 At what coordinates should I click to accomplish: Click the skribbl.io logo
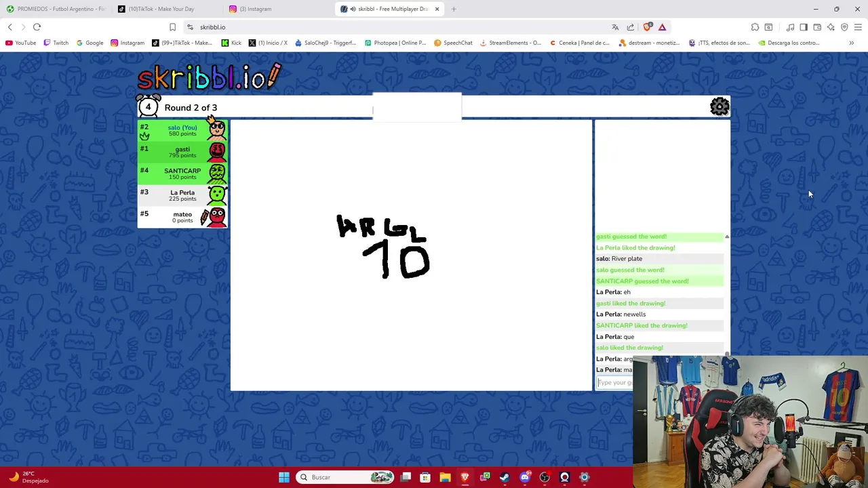click(x=209, y=77)
